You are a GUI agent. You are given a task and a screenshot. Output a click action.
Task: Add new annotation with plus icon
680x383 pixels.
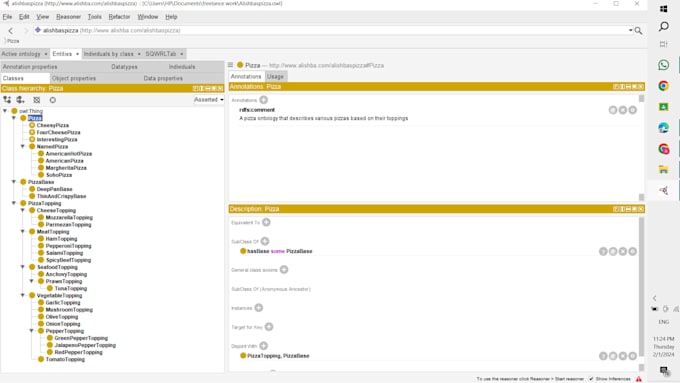(263, 100)
